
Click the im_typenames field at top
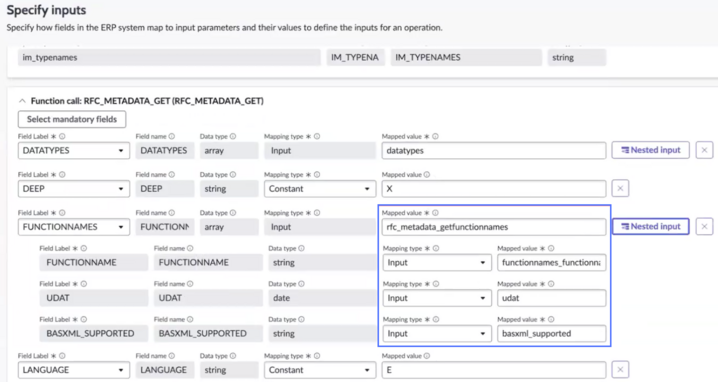[x=169, y=57]
